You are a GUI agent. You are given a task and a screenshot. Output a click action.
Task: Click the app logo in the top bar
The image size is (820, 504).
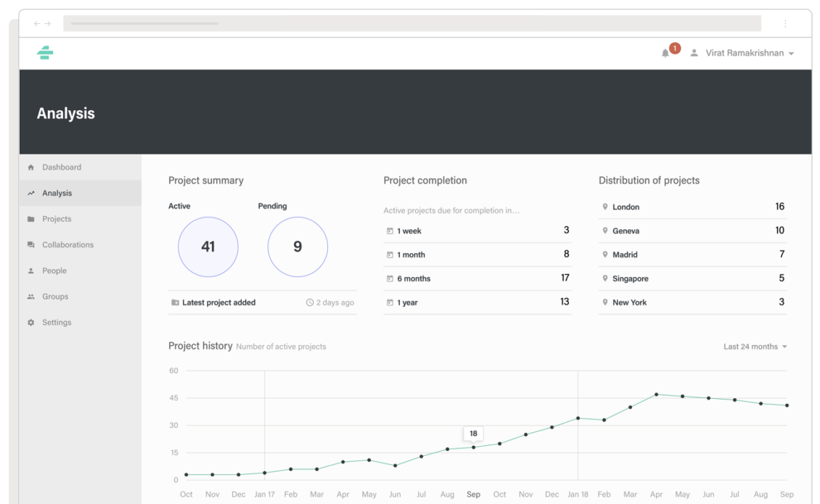pyautogui.click(x=44, y=53)
